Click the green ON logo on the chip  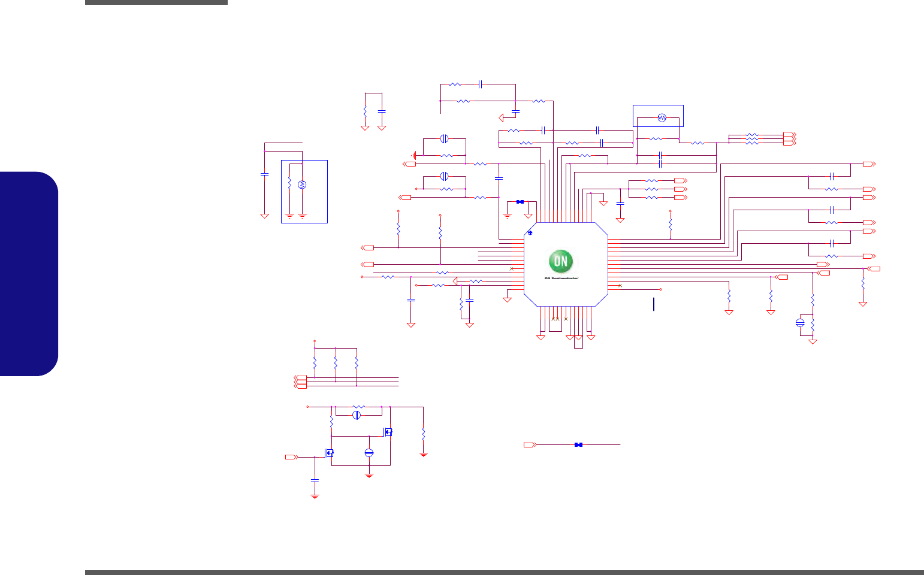[x=561, y=262]
